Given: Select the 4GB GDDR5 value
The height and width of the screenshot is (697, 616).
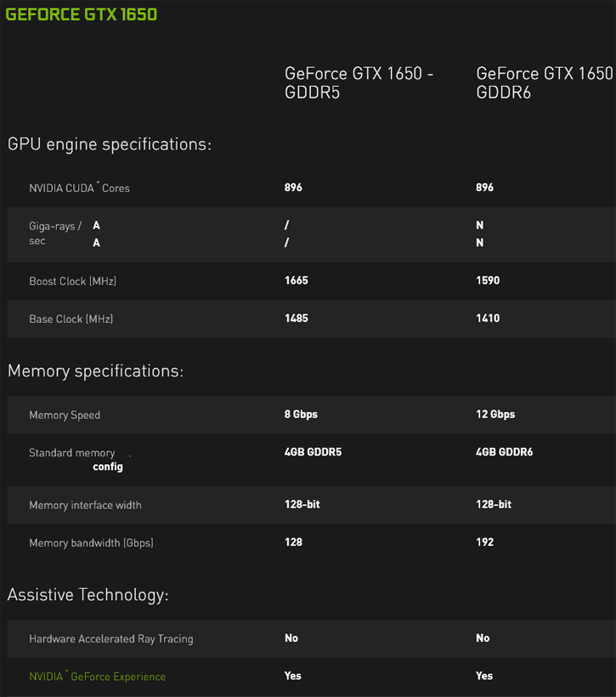Looking at the screenshot, I should point(314,451).
